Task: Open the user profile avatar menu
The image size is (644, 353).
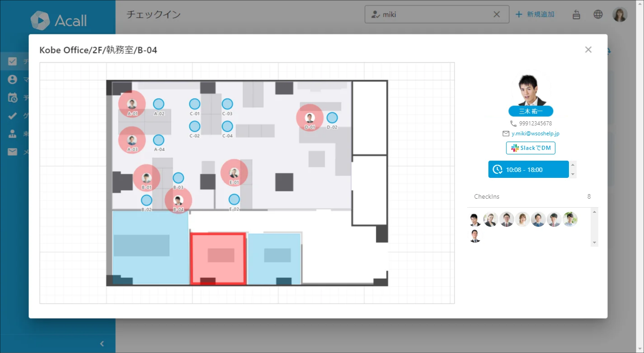Action: [x=620, y=14]
